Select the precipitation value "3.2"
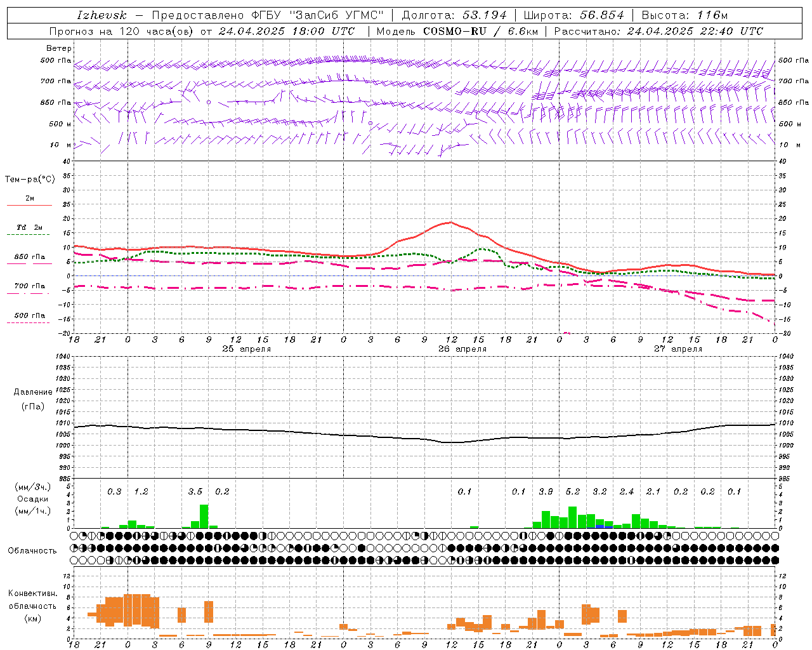 pyautogui.click(x=599, y=492)
